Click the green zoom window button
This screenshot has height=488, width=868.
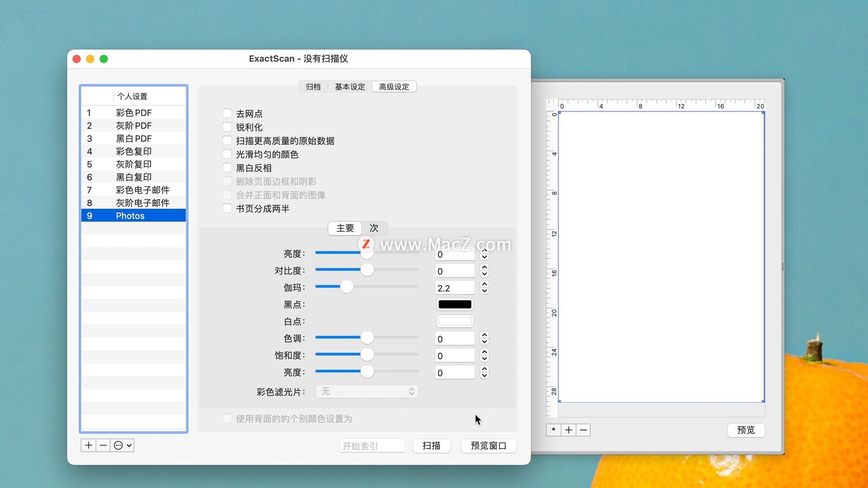[104, 59]
